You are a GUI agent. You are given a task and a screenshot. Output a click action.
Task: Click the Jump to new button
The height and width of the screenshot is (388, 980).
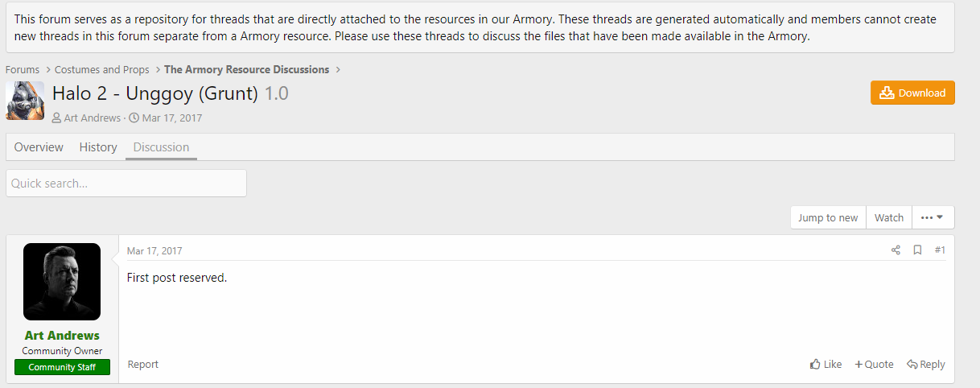point(828,217)
